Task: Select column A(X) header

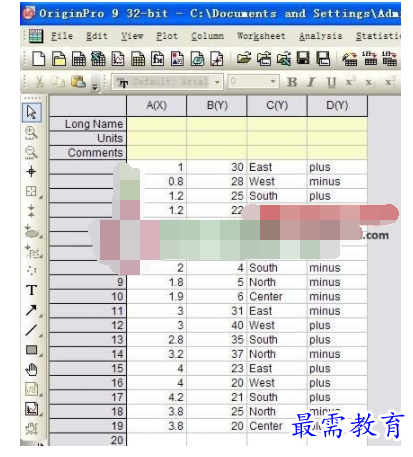Action: point(157,106)
